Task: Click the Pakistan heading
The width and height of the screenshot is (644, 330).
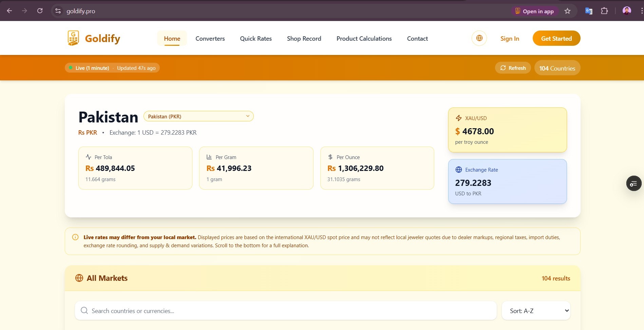Action: 108,117
